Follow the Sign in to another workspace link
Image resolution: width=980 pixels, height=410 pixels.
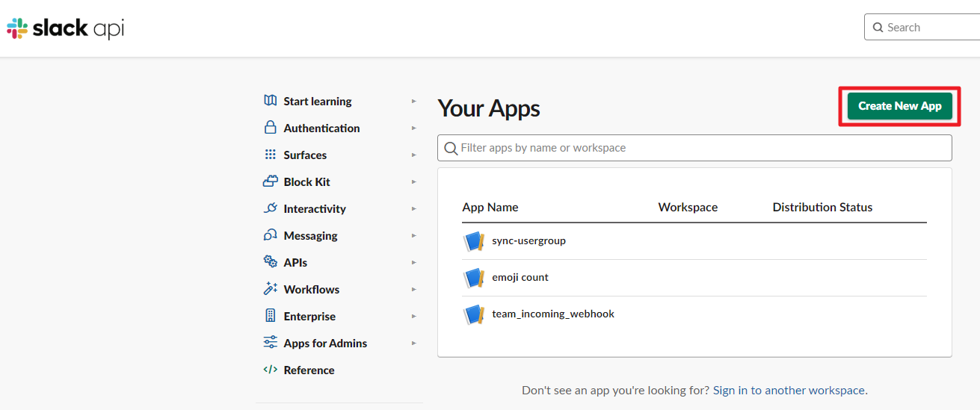coord(789,390)
